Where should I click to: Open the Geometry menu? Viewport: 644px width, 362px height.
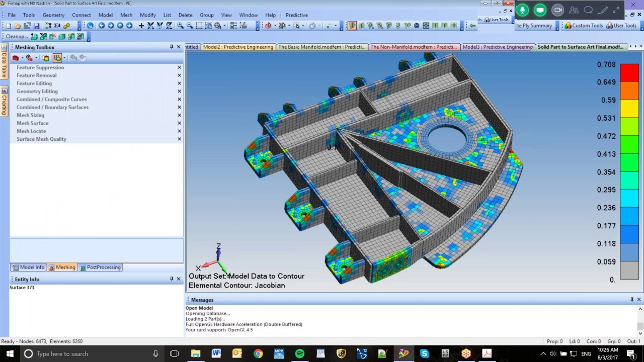(53, 15)
